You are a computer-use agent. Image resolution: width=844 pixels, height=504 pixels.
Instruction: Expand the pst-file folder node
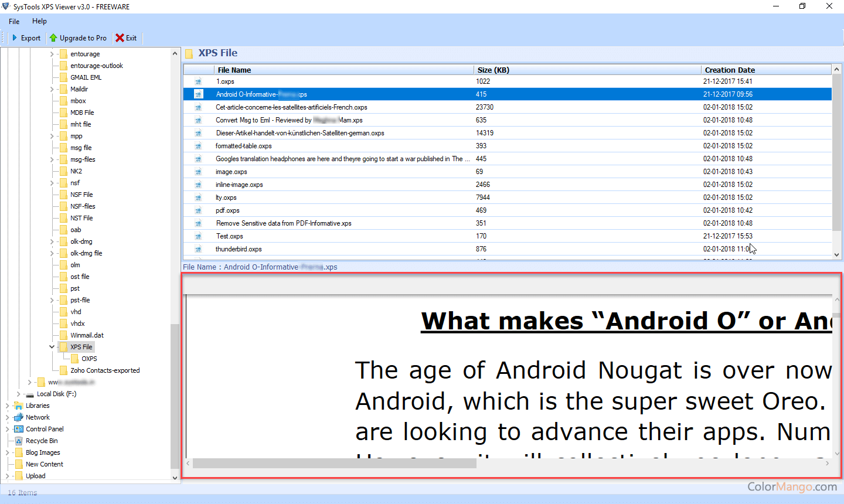[x=52, y=300]
